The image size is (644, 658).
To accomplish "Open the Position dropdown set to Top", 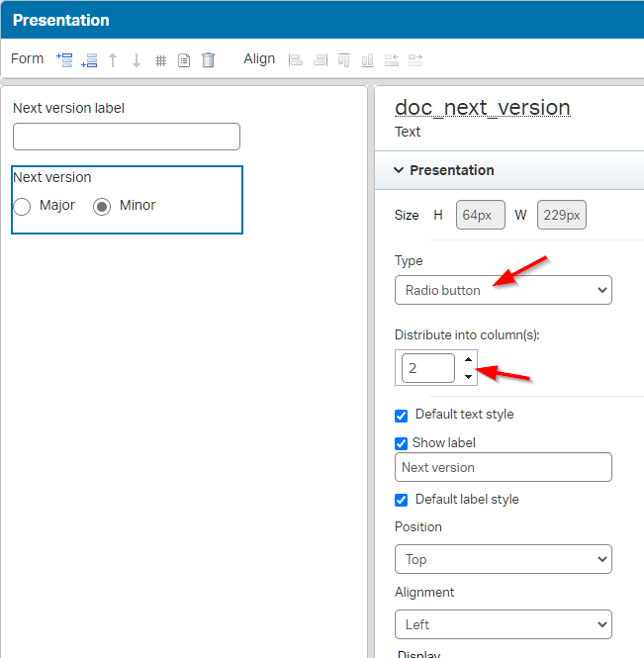I will click(503, 559).
